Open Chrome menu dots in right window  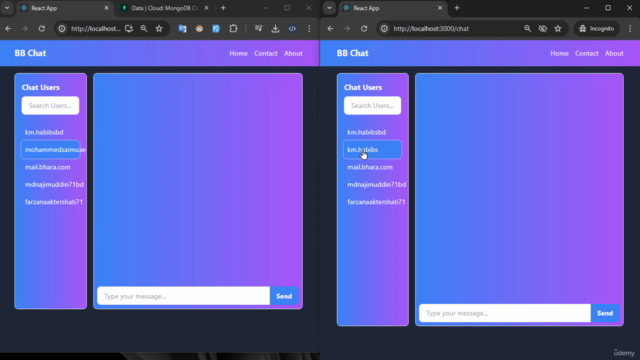click(x=630, y=29)
